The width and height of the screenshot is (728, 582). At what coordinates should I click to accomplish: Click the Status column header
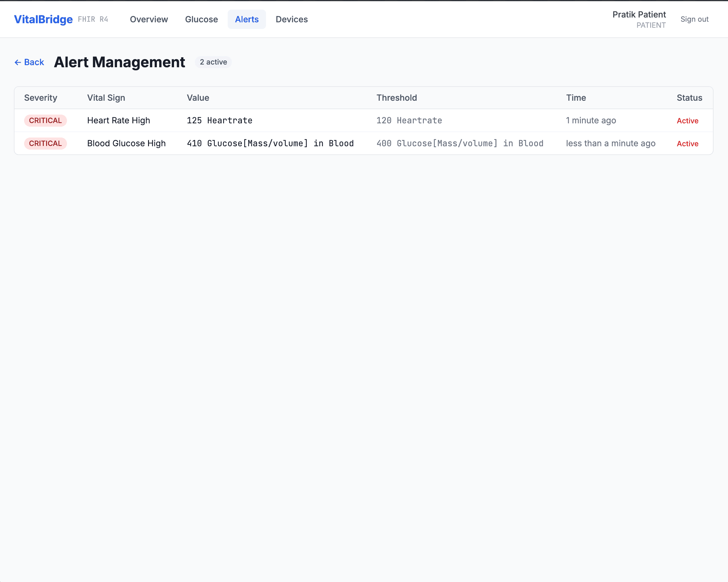689,98
